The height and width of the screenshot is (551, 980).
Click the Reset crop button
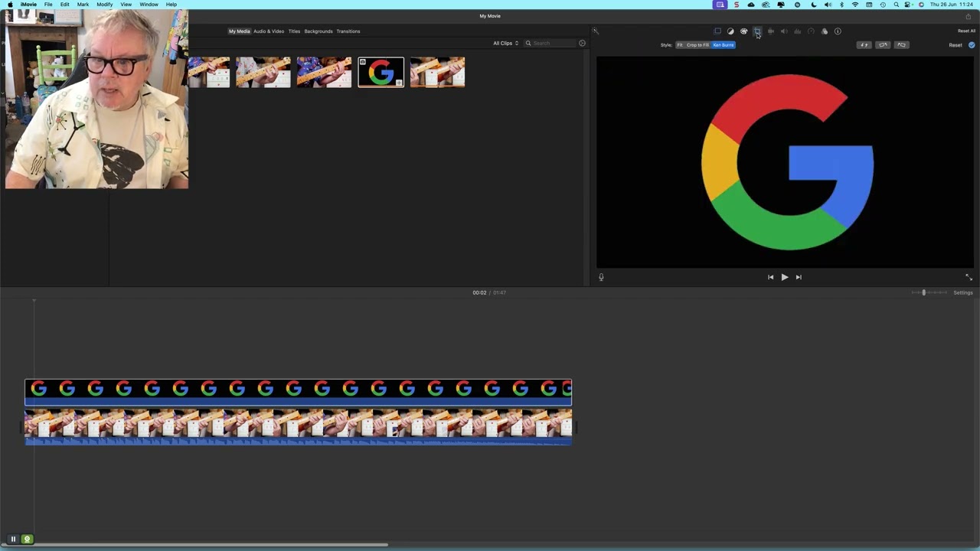point(955,45)
